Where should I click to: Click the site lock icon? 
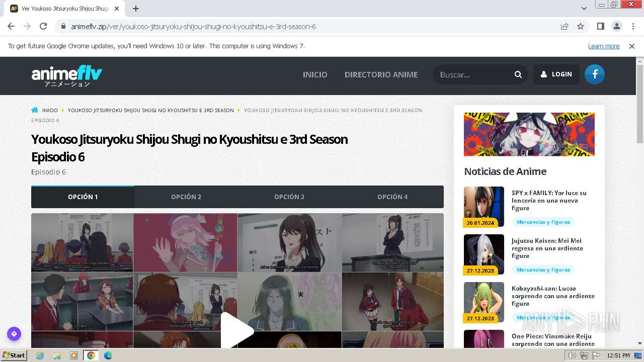click(63, 26)
